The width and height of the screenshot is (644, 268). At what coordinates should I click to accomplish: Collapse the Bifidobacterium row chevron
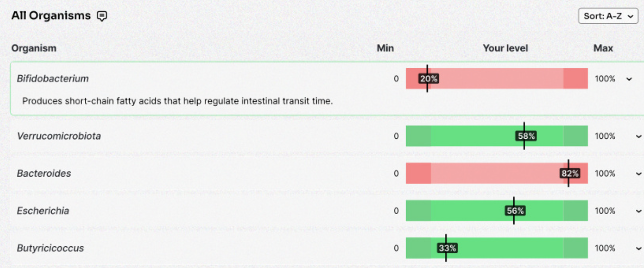point(629,79)
